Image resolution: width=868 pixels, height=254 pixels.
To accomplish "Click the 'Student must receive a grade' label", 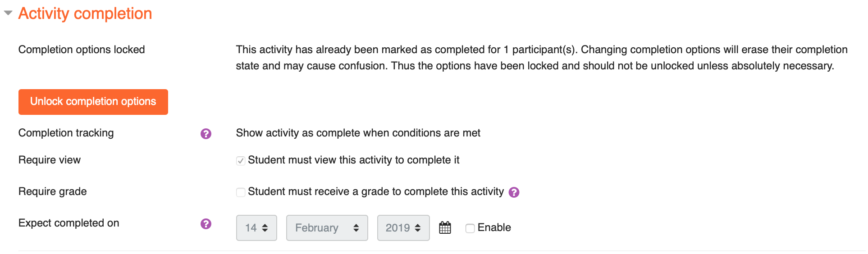I will (x=376, y=192).
